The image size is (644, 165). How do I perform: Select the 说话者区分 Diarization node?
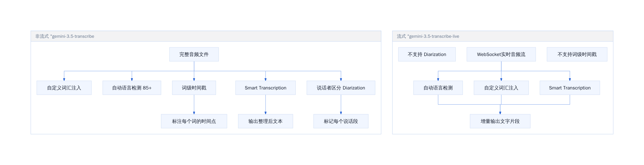(341, 88)
